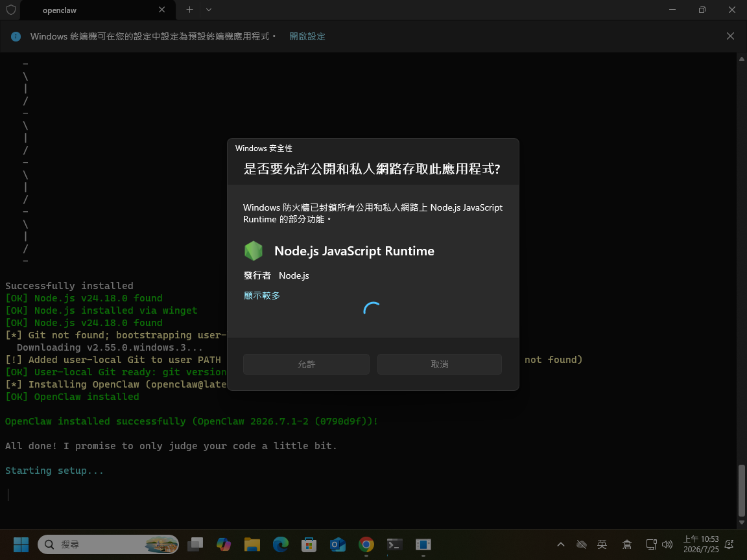
Task: Open Google Chrome from taskbar
Action: [x=366, y=544]
